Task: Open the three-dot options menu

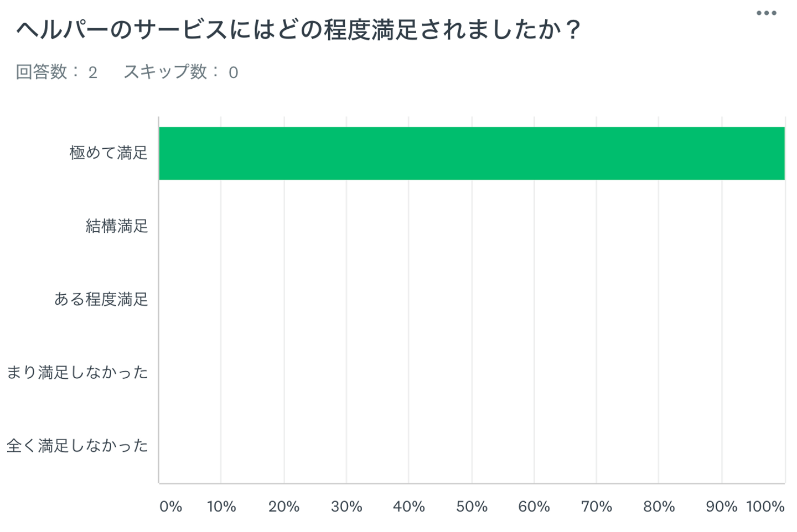Action: (766, 13)
